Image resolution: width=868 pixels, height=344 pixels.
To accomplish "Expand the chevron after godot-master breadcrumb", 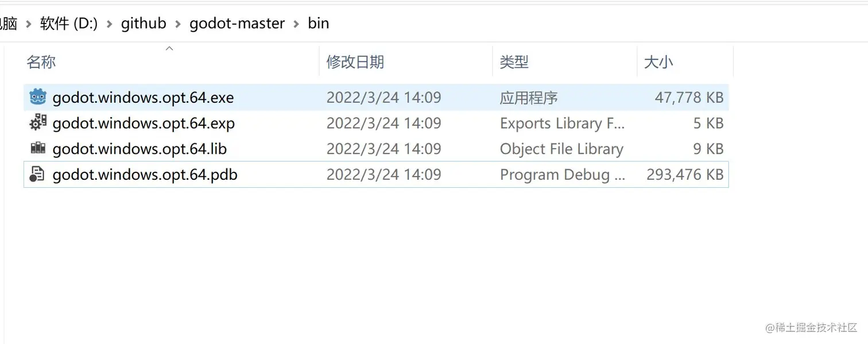I will [296, 24].
